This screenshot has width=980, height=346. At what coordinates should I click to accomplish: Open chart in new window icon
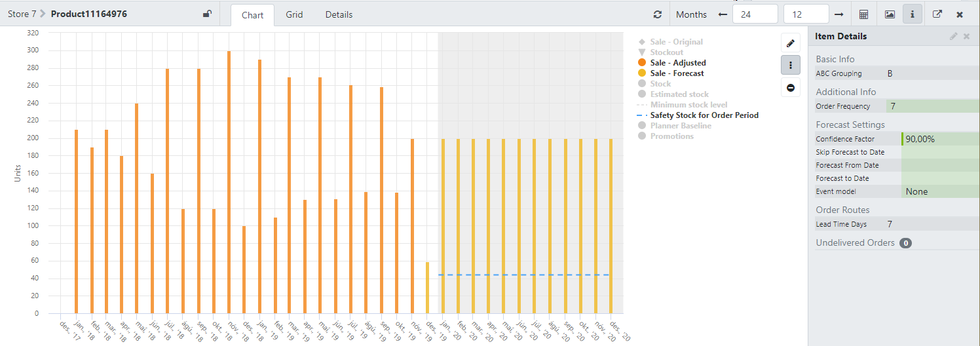click(x=937, y=14)
